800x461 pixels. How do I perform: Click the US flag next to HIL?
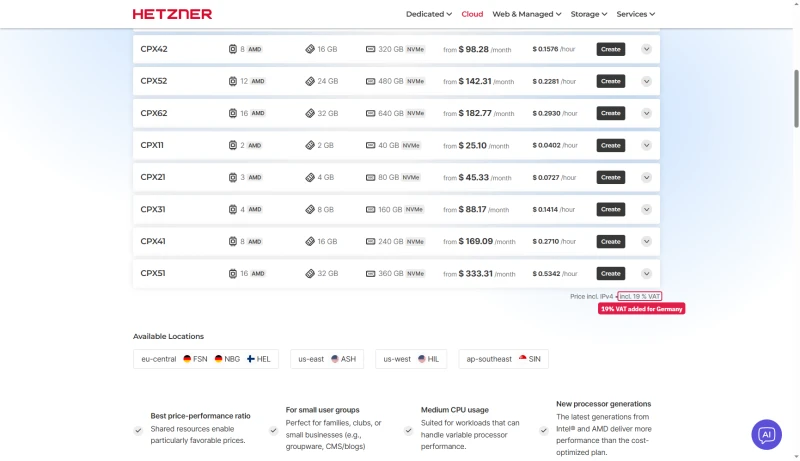[x=421, y=359]
